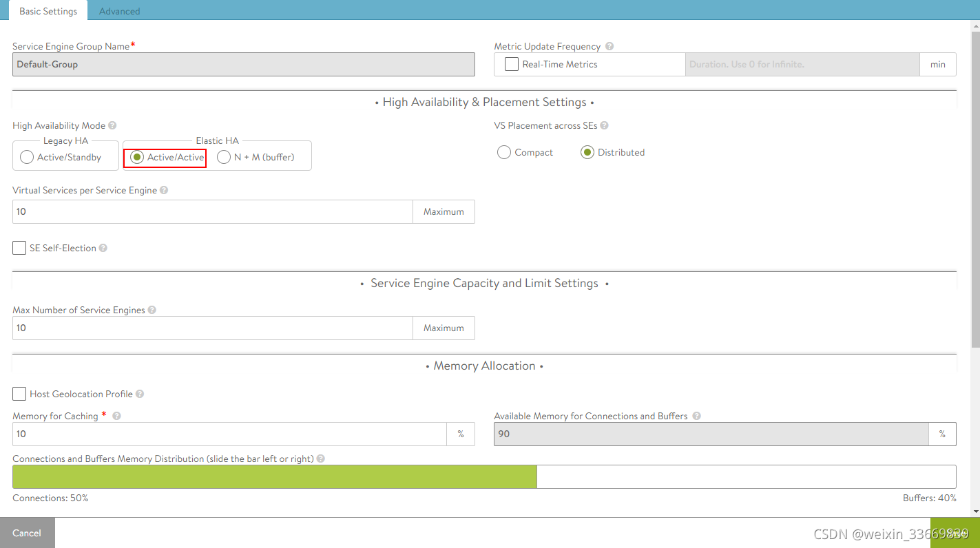The height and width of the screenshot is (548, 980).
Task: Click help icon next to Metric Update Frequency
Action: pyautogui.click(x=609, y=47)
